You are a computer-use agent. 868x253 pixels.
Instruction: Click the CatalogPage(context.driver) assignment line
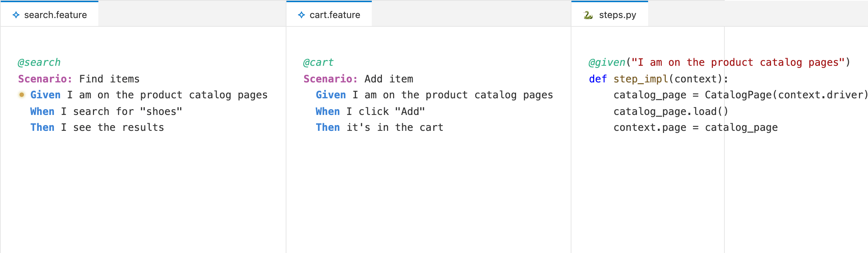[740, 95]
